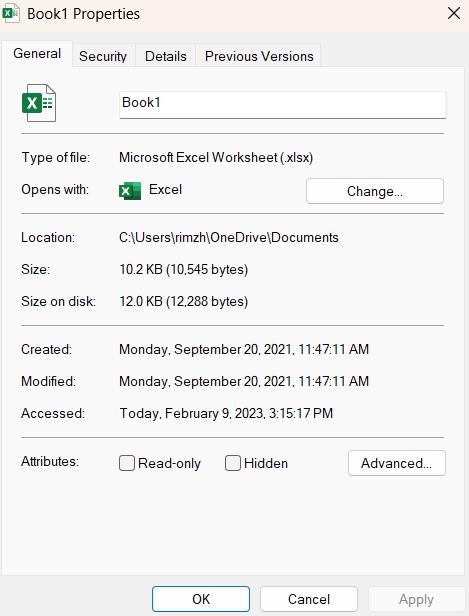
Task: Click the Excel icon in the title bar
Action: (x=11, y=13)
